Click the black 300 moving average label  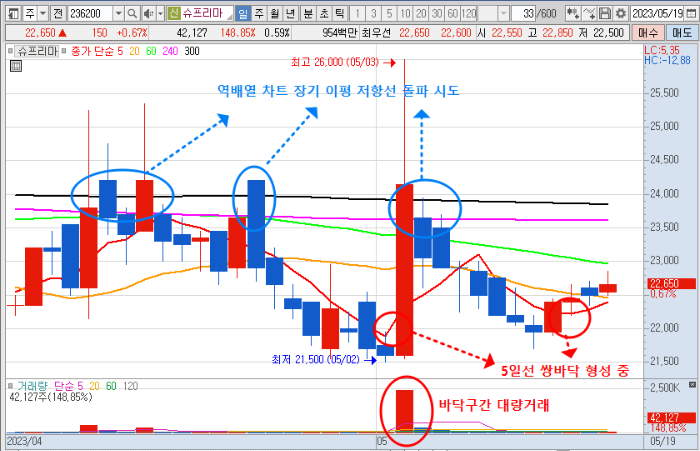192,51
